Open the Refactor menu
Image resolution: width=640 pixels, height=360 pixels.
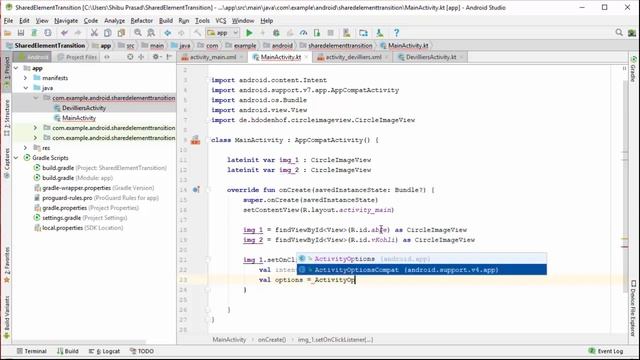point(142,20)
